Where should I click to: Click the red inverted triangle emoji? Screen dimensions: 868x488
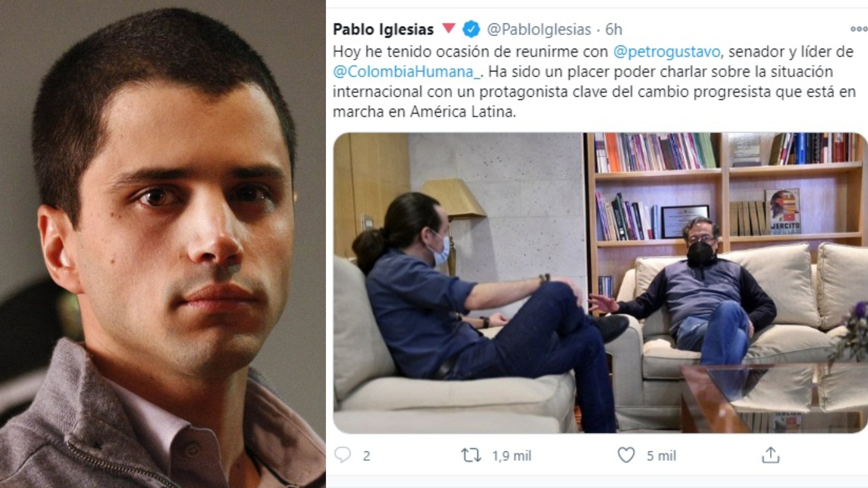click(448, 28)
